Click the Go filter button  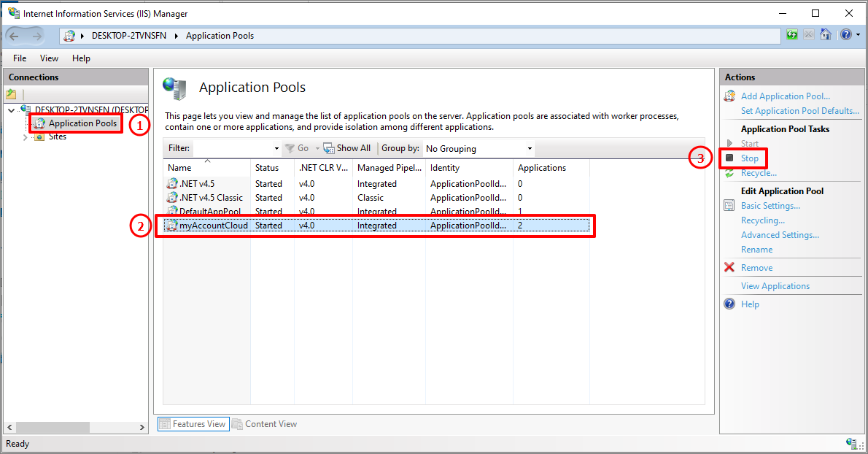pyautogui.click(x=298, y=148)
